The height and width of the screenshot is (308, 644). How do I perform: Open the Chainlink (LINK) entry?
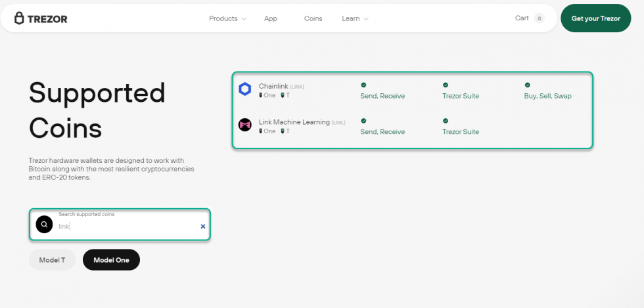click(x=281, y=86)
